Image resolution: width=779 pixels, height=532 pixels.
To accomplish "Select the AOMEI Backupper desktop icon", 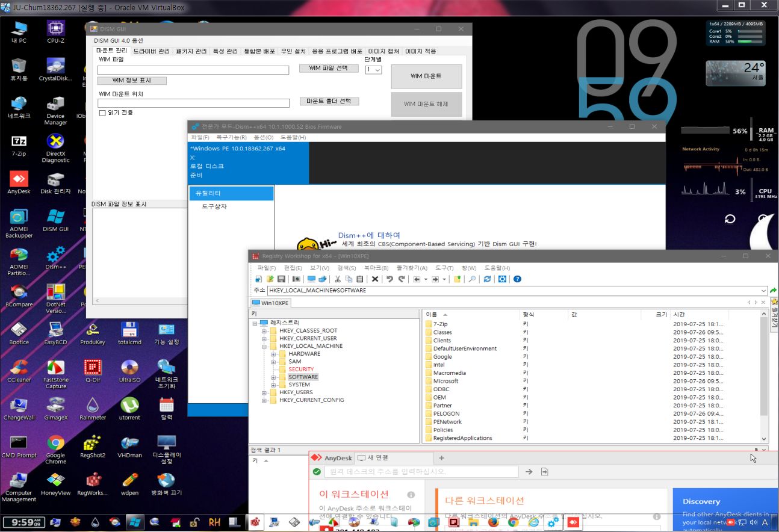I will coord(19,224).
